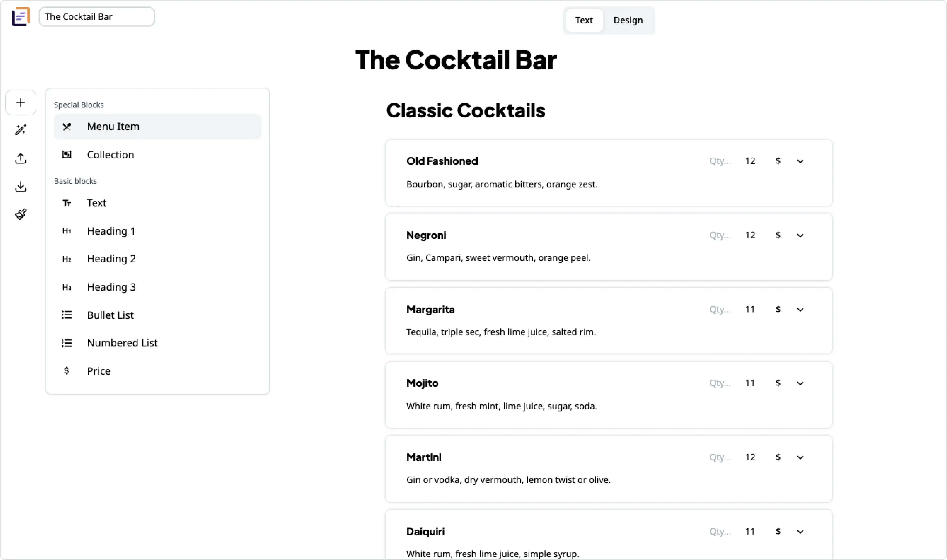Open the paintbrush style tool
The height and width of the screenshot is (560, 947).
point(21,214)
